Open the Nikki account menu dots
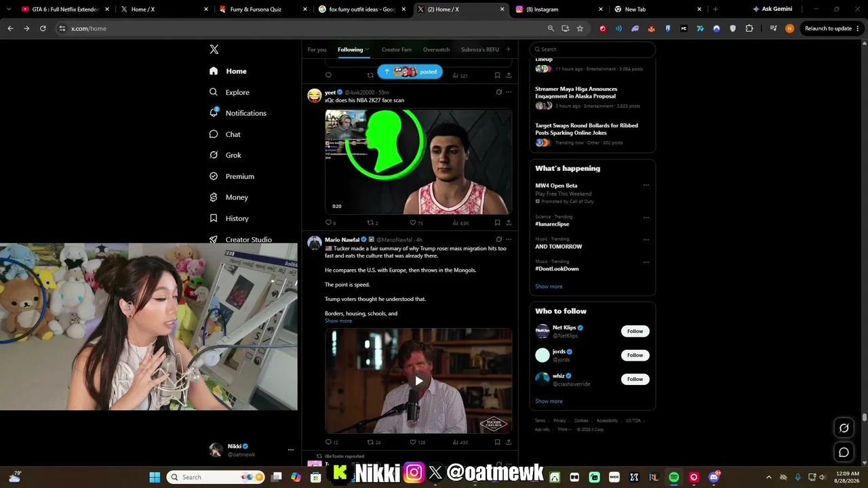 pos(291,450)
